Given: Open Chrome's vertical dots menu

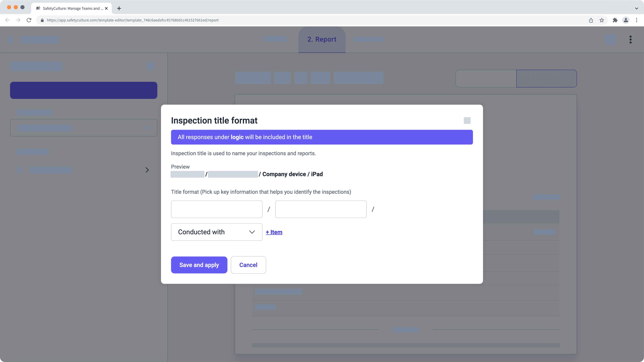Looking at the screenshot, I should coord(636,20).
